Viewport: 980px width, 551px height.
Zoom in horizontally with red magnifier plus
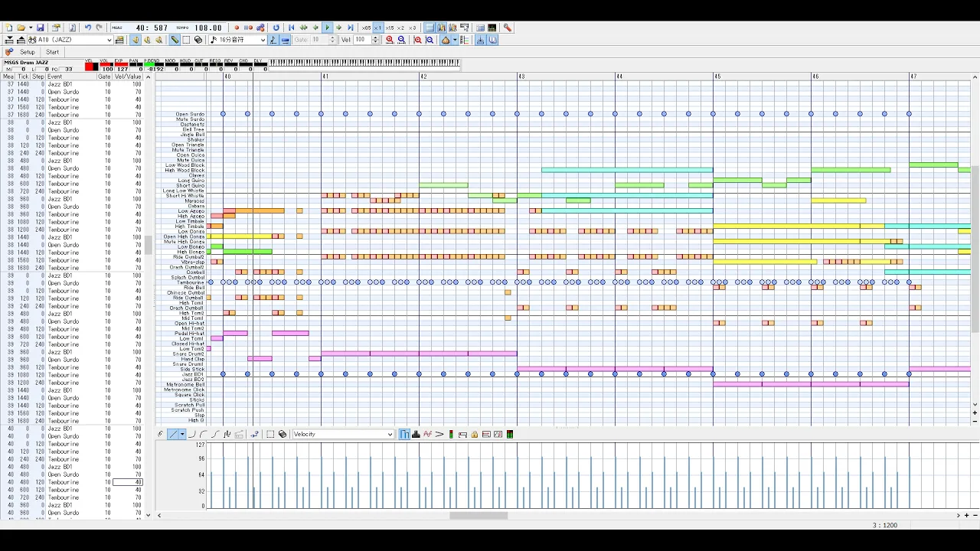pyautogui.click(x=390, y=40)
